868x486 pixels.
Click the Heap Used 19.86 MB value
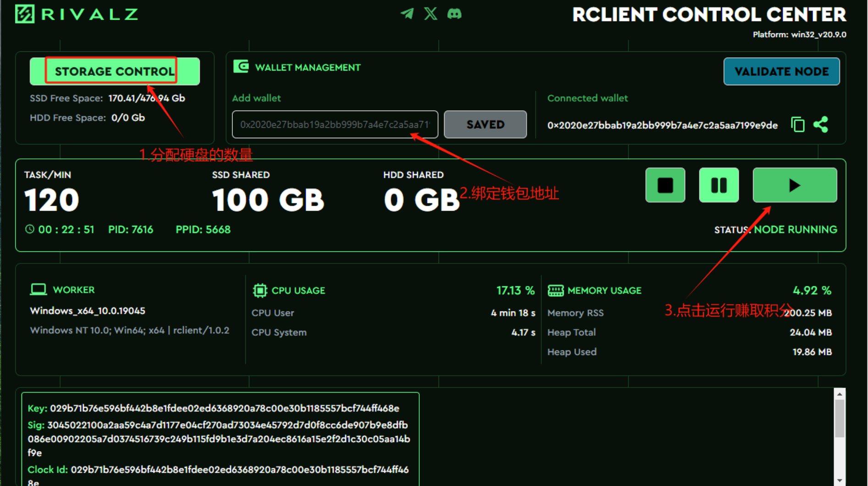click(x=812, y=352)
